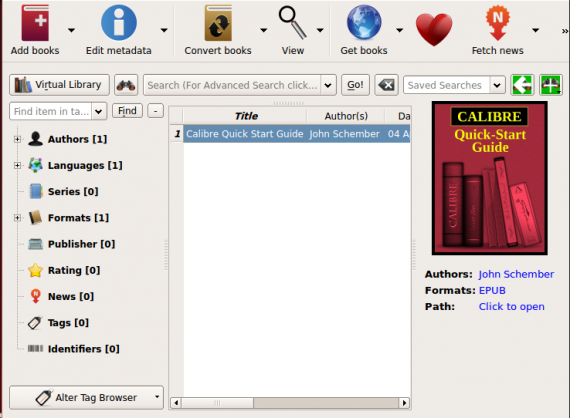Click the red heart donate icon
The height and width of the screenshot is (418, 570).
point(434,29)
